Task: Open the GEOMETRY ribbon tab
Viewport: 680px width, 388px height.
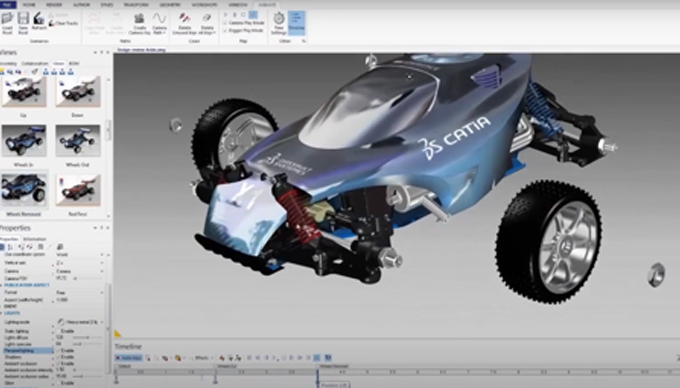Action: point(170,5)
